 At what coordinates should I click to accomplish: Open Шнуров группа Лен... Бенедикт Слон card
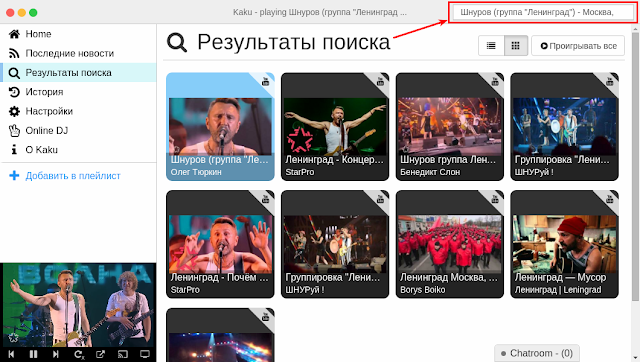click(450, 127)
